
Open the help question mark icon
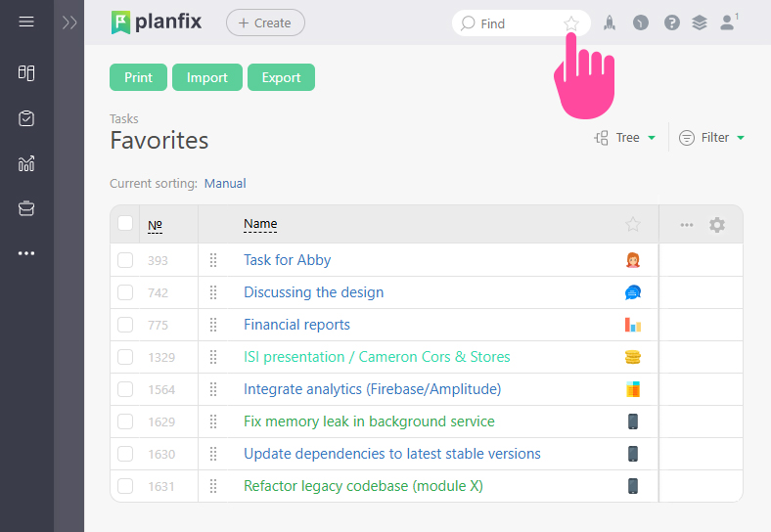click(x=671, y=22)
